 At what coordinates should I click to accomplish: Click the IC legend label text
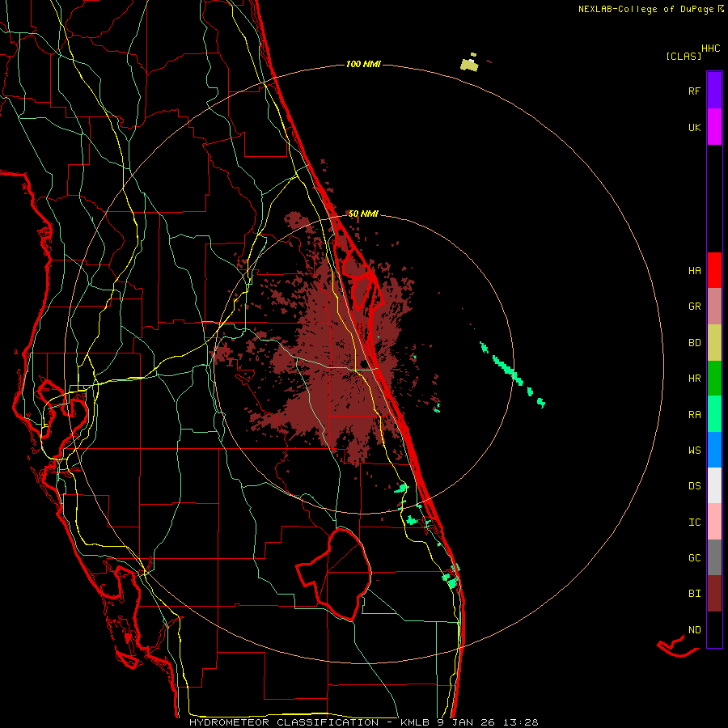(694, 523)
